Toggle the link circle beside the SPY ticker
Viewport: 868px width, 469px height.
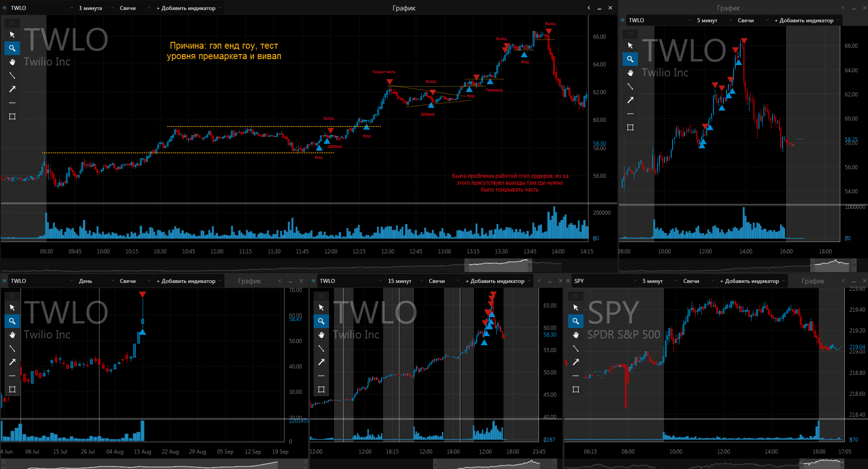click(x=568, y=281)
